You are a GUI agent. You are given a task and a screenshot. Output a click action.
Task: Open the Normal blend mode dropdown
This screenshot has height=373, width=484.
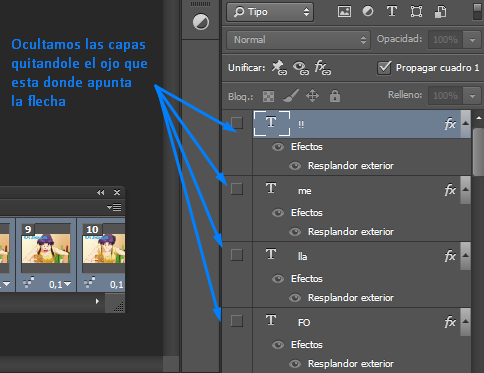298,40
